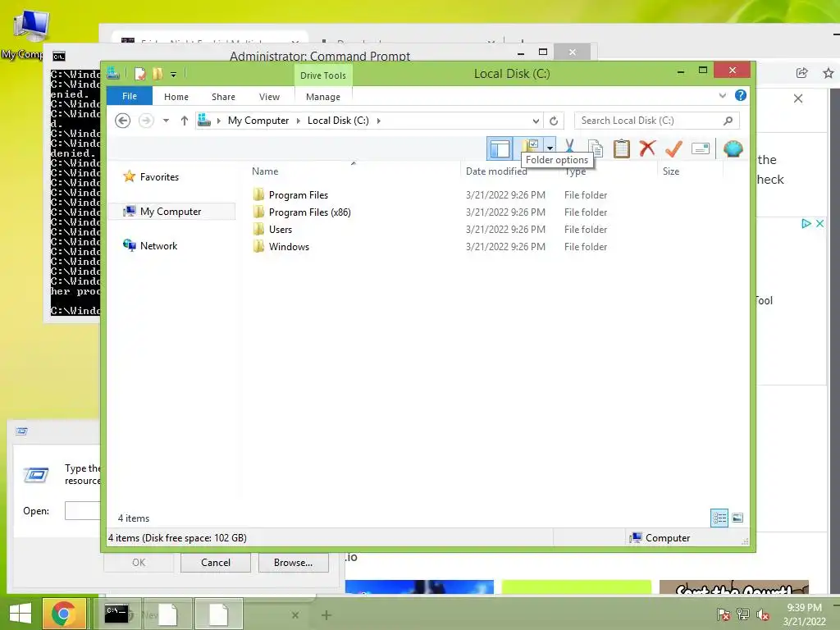Go back with the Back arrow

123,121
